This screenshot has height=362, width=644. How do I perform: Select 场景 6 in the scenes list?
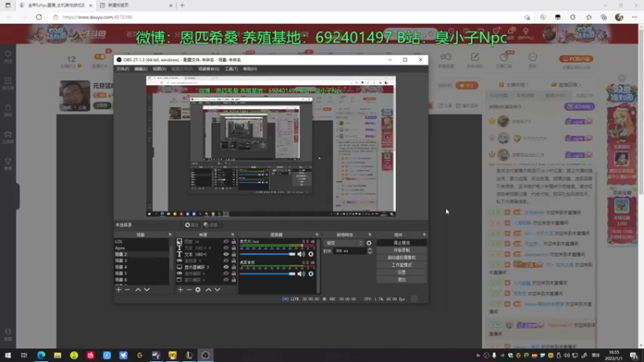(x=142, y=279)
